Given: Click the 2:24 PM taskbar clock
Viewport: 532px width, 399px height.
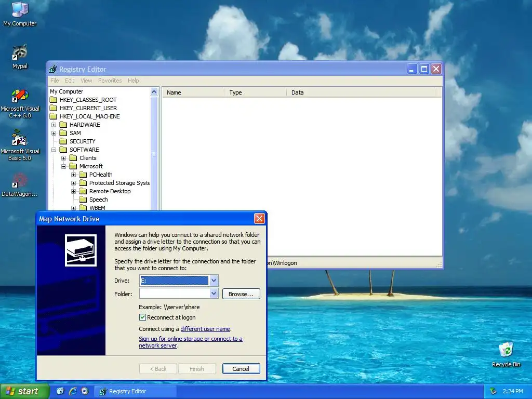Looking at the screenshot, I should pos(513,391).
